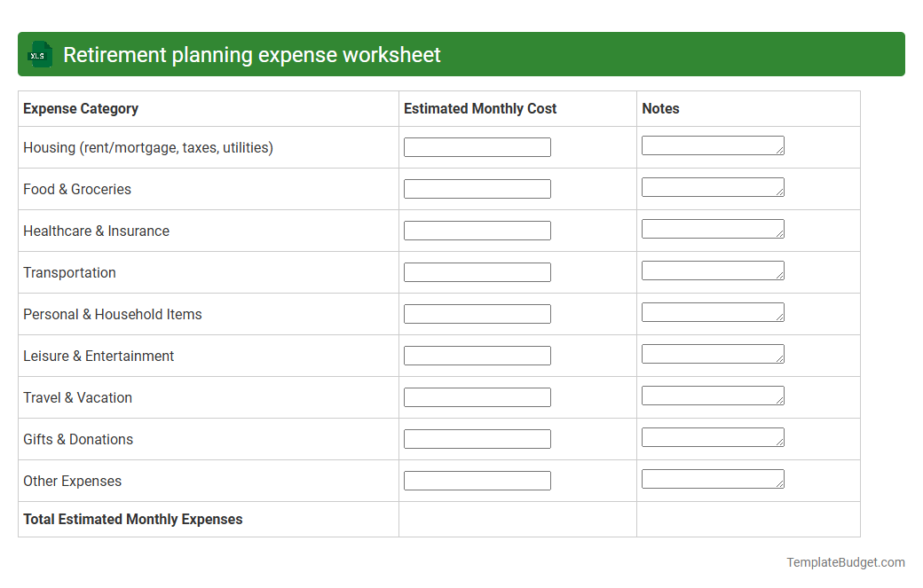Click the Transportation cost field
The height and width of the screenshot is (588, 923).
(x=477, y=271)
